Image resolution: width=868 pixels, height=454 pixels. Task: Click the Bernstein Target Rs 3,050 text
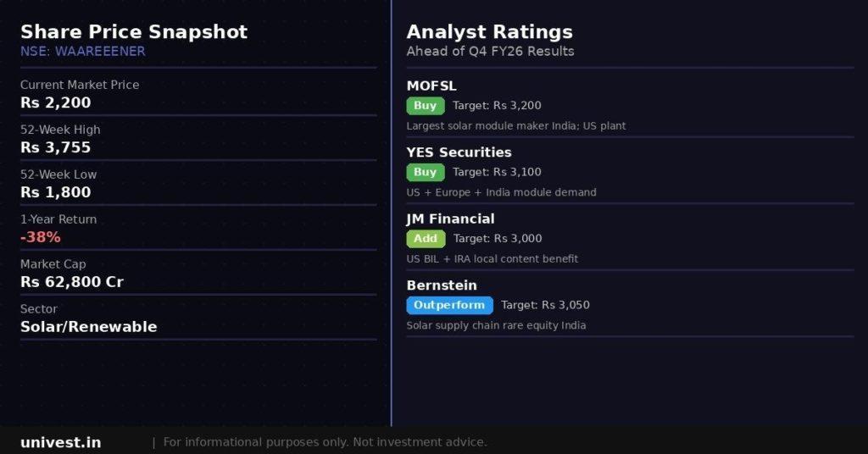click(545, 305)
